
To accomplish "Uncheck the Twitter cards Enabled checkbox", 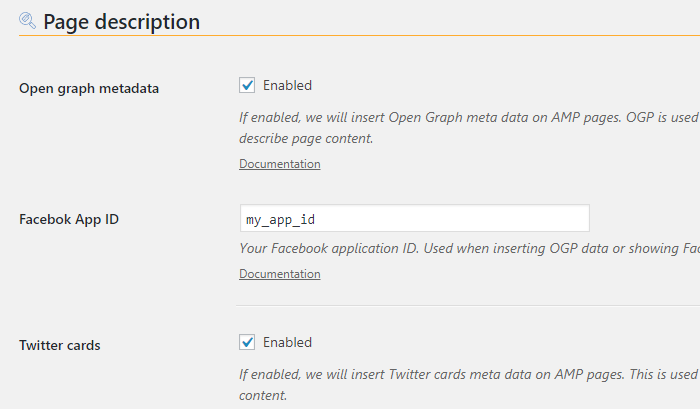I will [x=247, y=342].
